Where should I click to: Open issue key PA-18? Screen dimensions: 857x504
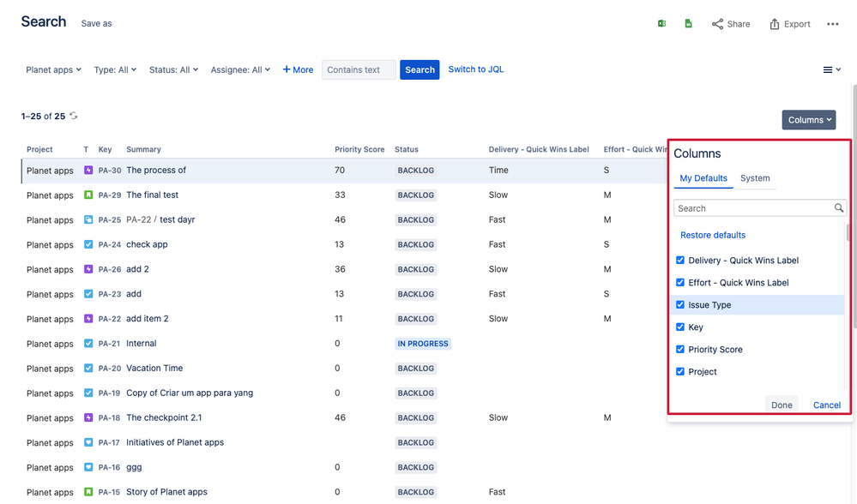pos(109,417)
